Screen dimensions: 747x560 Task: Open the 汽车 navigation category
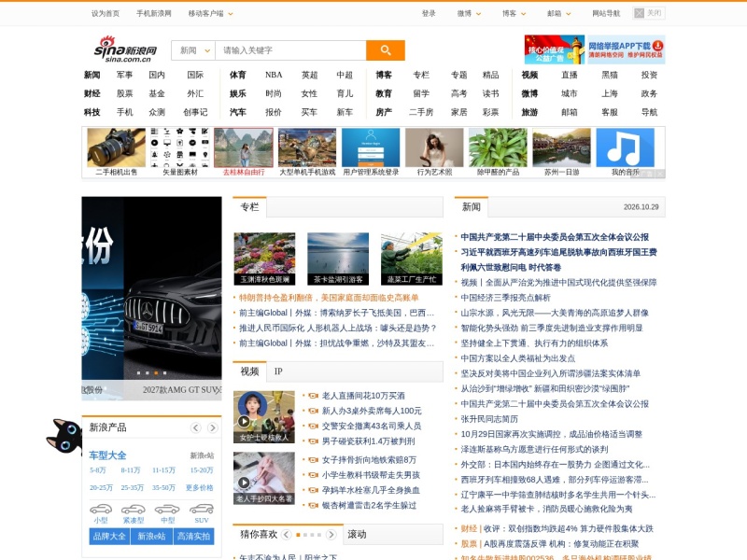click(x=238, y=112)
